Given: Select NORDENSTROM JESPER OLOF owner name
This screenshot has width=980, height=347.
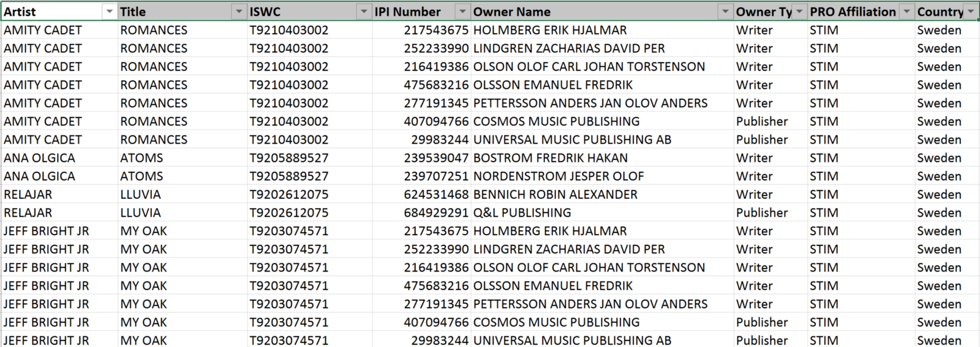Looking at the screenshot, I should click(602, 176).
